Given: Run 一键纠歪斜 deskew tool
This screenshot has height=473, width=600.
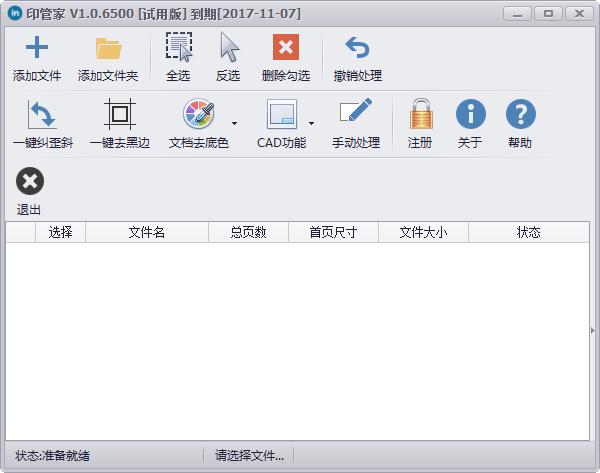Looking at the screenshot, I should (42, 115).
